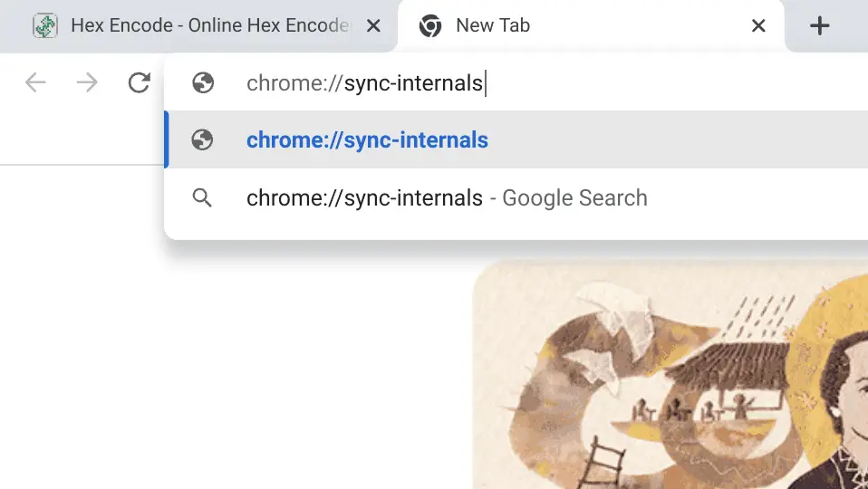Close the Hex Encode tab
This screenshot has width=868, height=489.
pyautogui.click(x=373, y=26)
